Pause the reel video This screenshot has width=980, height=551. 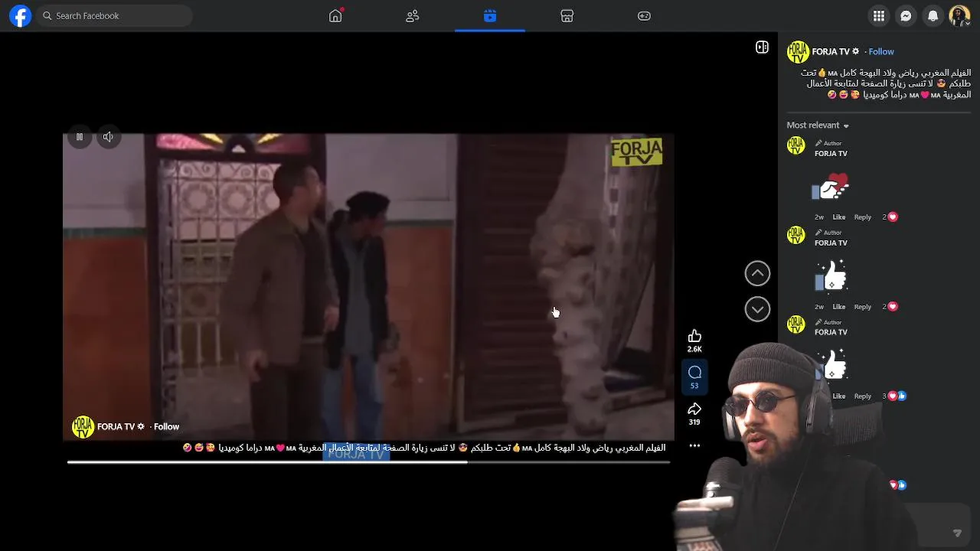[80, 137]
